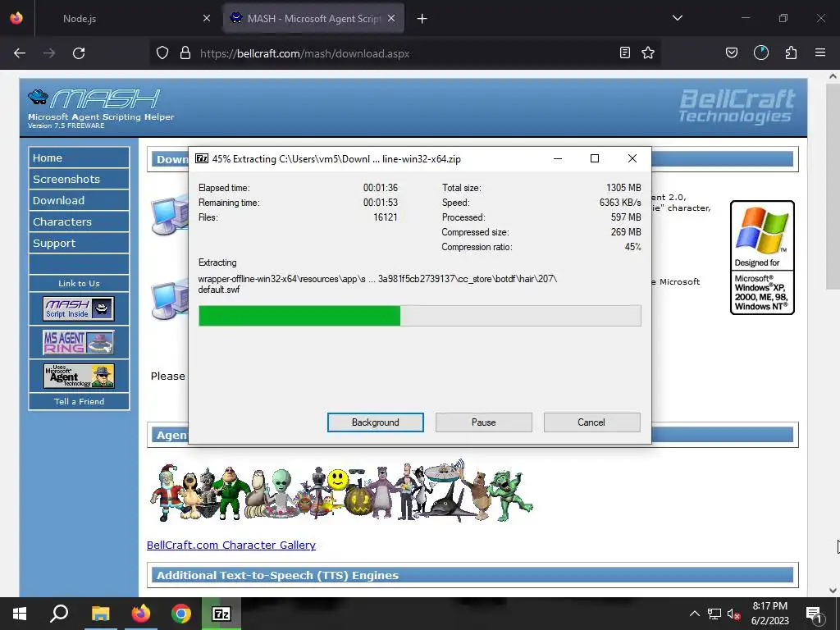Open the Firefox account circle icon
This screenshot has height=630, width=840.
[x=761, y=53]
